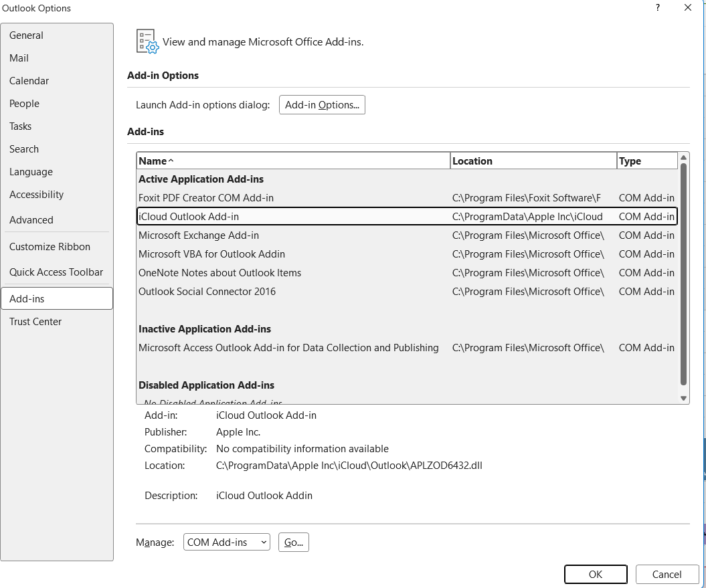This screenshot has width=706, height=588.
Task: Click the add-ins list scroll down arrow
Action: tap(683, 398)
